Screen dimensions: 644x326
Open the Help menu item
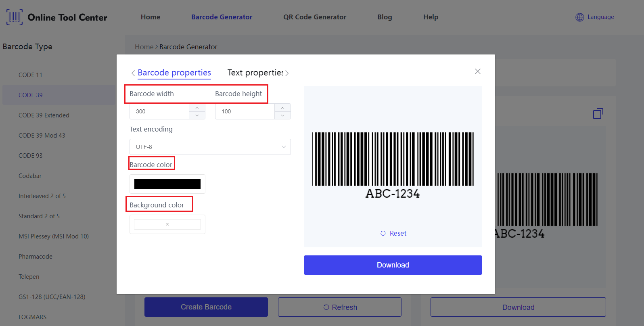[431, 17]
